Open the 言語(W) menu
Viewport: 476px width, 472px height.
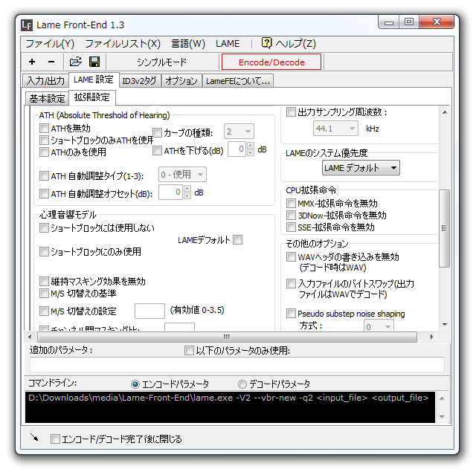coord(188,44)
